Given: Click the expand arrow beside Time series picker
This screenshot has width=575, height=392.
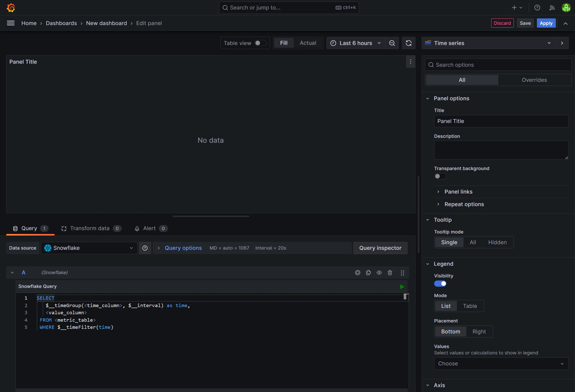Looking at the screenshot, I should 562,43.
